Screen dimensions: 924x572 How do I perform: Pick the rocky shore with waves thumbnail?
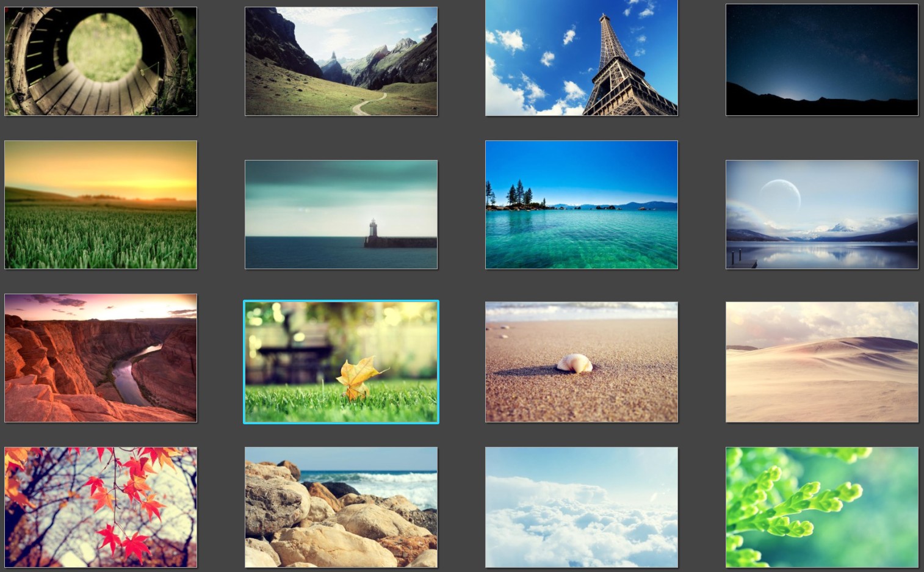pos(341,507)
